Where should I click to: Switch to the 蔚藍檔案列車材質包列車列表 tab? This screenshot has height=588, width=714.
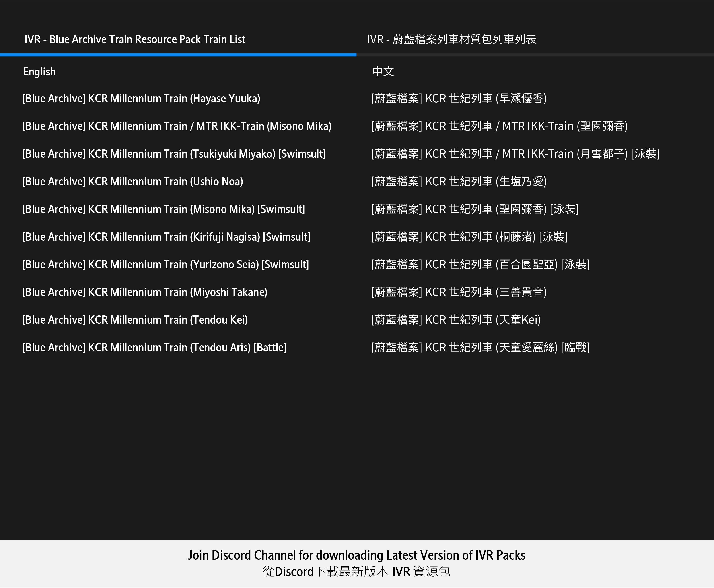pyautogui.click(x=452, y=39)
